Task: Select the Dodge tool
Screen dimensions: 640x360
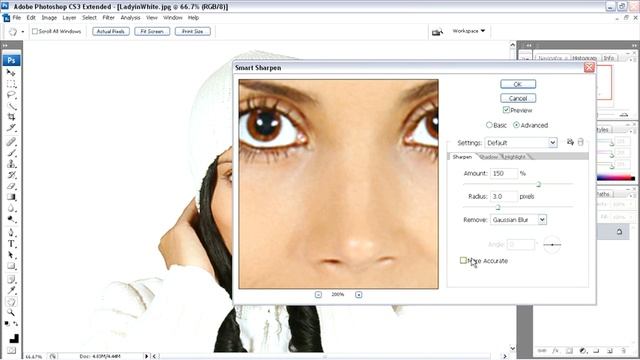Action: pyautogui.click(x=11, y=219)
